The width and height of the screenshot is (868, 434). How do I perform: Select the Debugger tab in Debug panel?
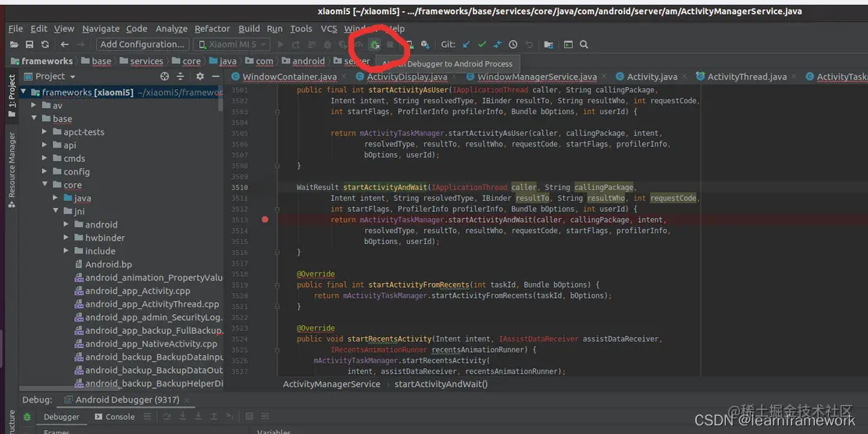(x=62, y=417)
